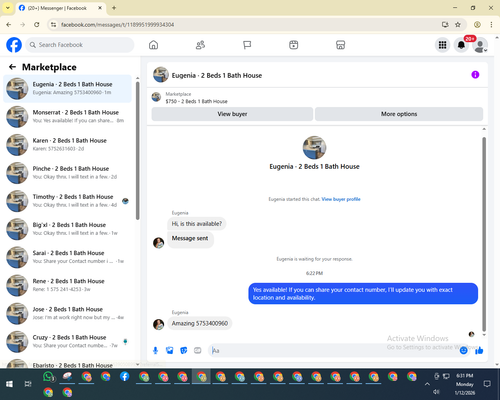Open the emoji picker icon
500x400 pixels.
[463, 350]
